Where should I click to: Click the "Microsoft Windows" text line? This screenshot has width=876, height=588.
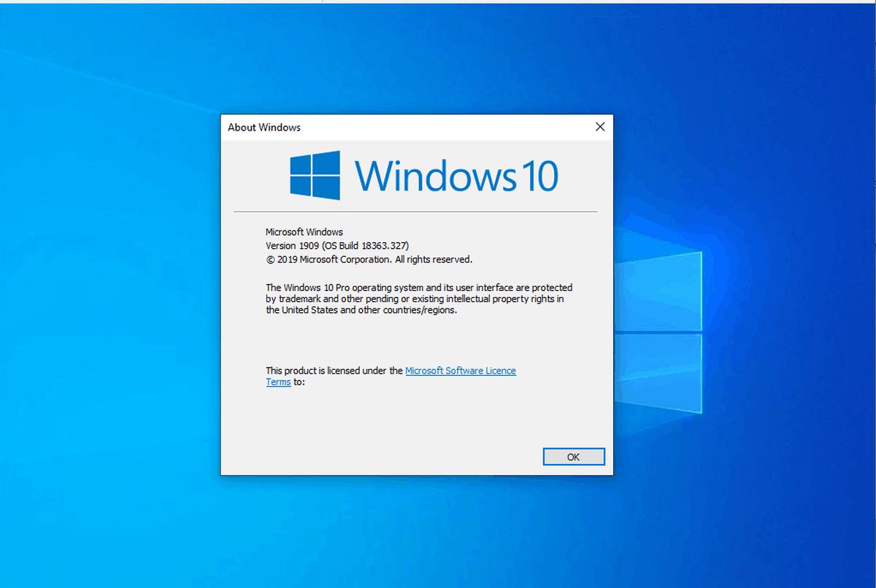point(304,232)
